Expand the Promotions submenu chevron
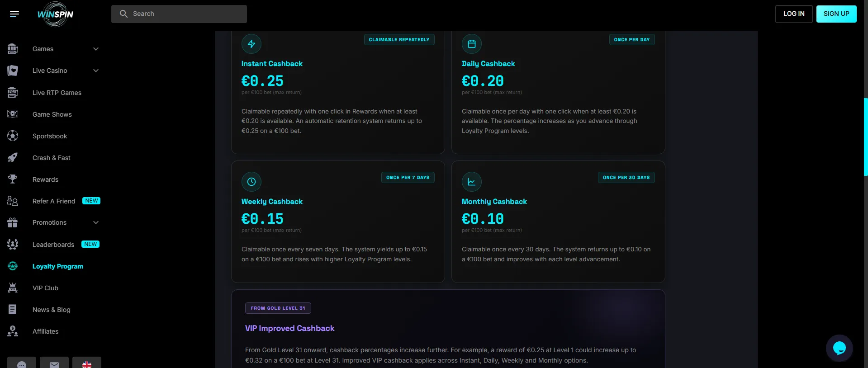Viewport: 868px width, 368px height. (x=96, y=222)
